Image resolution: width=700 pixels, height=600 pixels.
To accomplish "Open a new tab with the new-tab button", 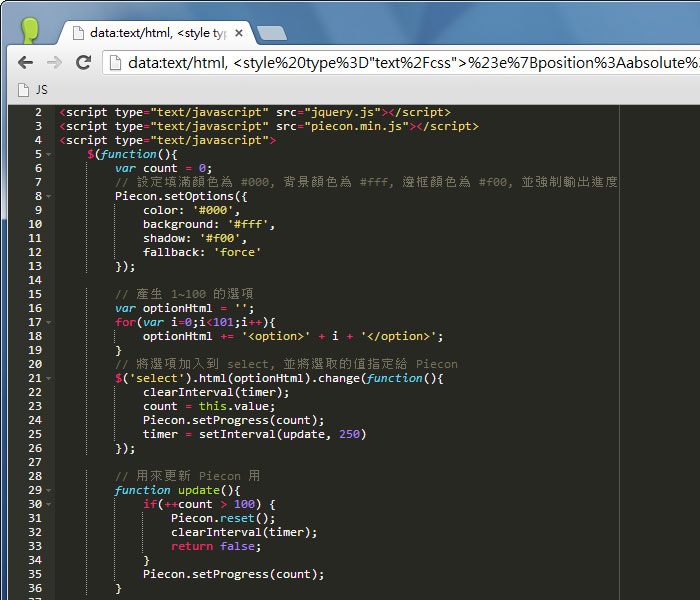I will click(x=270, y=33).
